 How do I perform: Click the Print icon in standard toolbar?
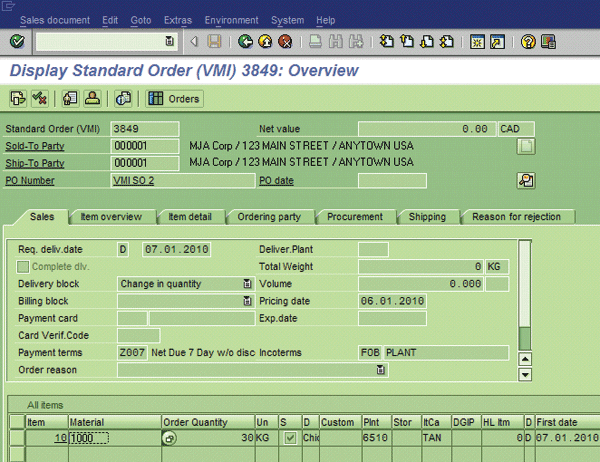pyautogui.click(x=314, y=41)
